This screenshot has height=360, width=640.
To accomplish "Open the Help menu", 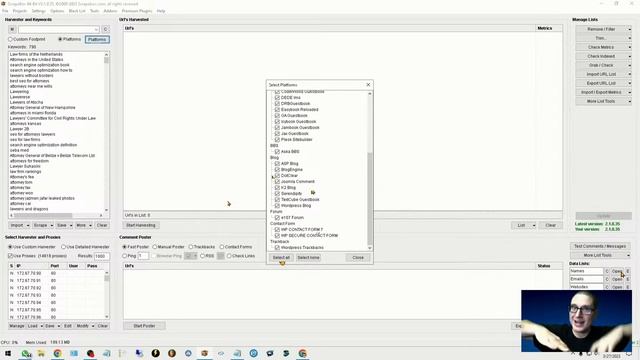I will [161, 11].
